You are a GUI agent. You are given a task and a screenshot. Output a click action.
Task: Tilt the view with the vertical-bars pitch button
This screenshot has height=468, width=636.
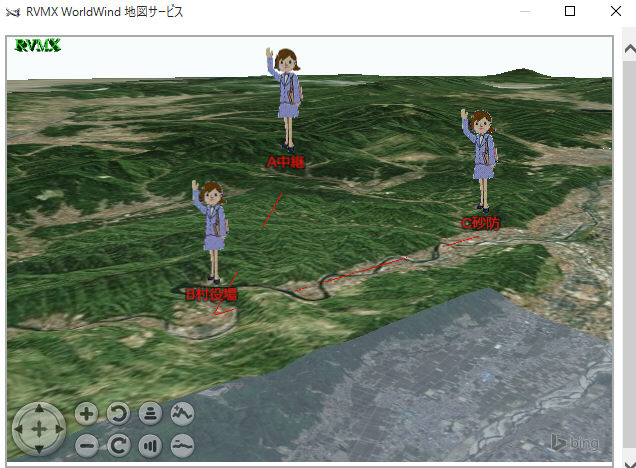(x=150, y=445)
